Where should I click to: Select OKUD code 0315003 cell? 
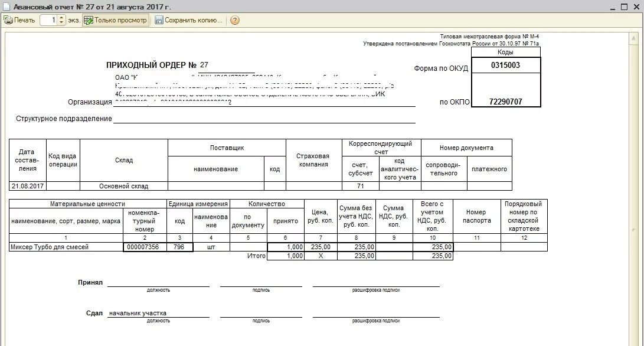point(506,65)
